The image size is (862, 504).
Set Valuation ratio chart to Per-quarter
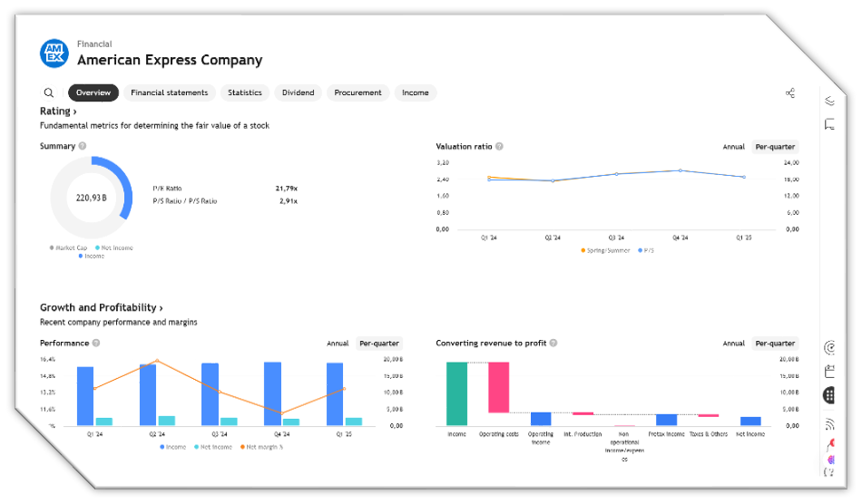coord(775,147)
